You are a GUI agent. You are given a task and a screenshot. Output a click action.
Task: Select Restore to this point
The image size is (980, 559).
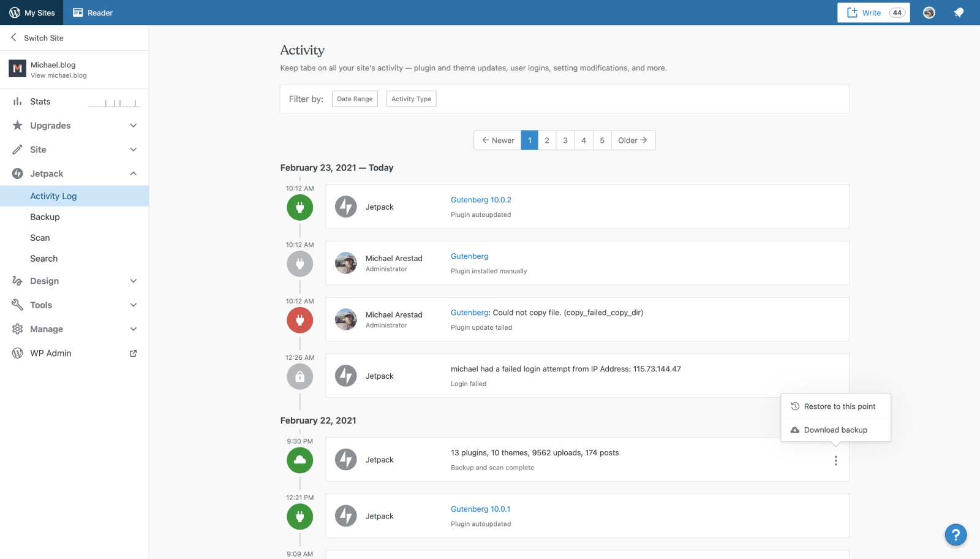click(835, 406)
